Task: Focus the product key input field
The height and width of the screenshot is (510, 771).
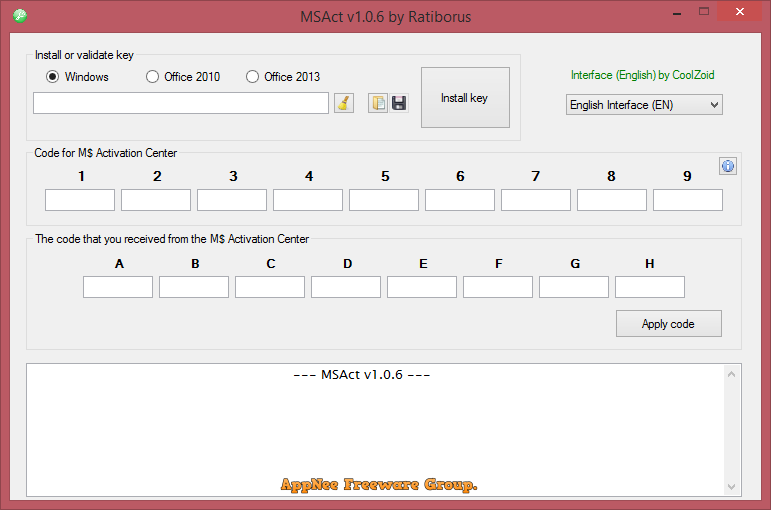Action: pos(181,103)
